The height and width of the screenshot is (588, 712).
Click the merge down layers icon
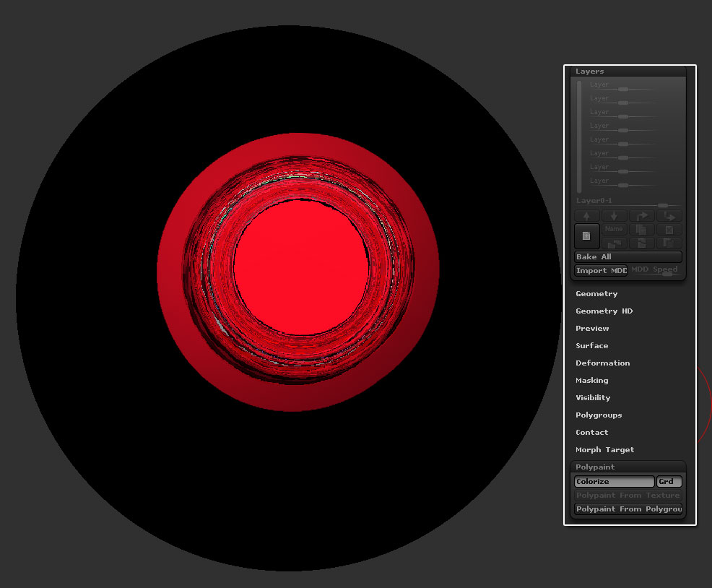[614, 243]
